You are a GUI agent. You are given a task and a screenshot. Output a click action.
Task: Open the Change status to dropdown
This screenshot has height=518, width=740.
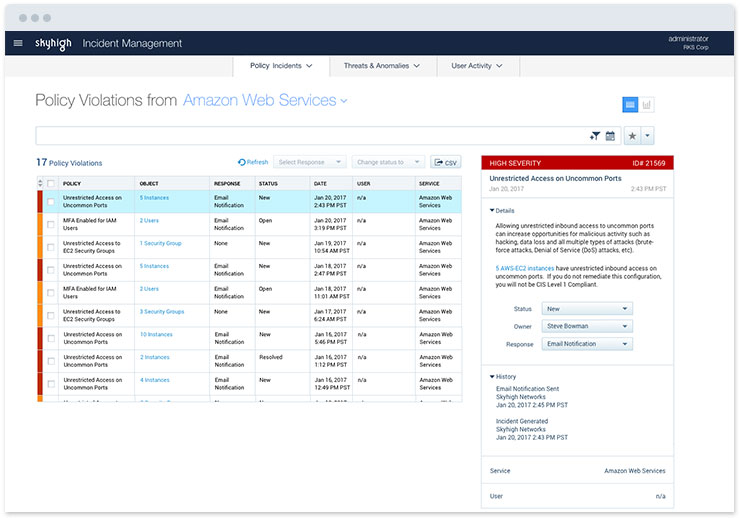[388, 162]
